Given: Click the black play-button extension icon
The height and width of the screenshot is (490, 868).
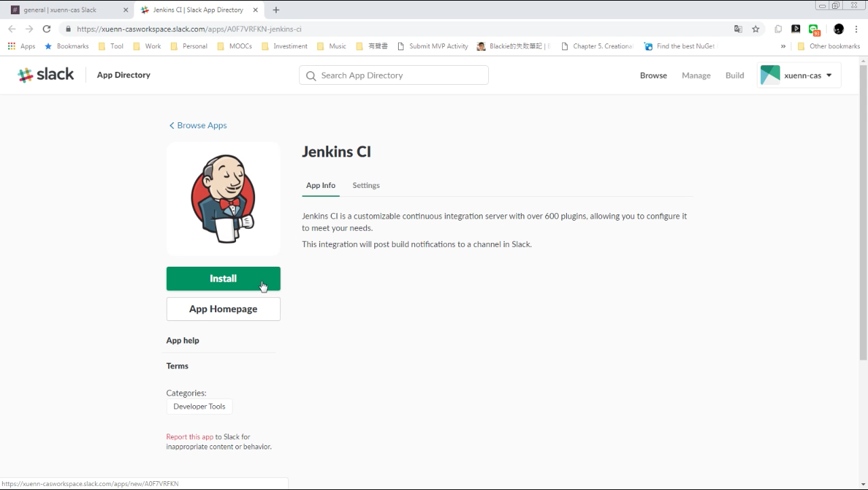Looking at the screenshot, I should pos(796,29).
